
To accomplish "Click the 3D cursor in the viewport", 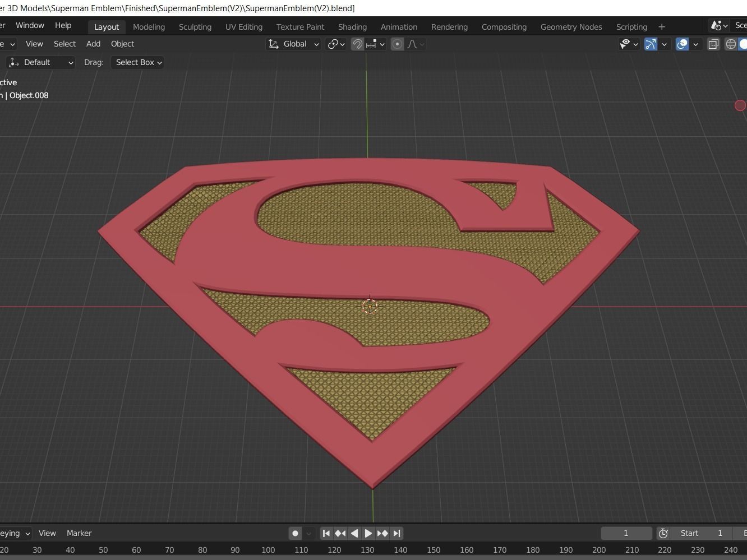I will click(370, 306).
